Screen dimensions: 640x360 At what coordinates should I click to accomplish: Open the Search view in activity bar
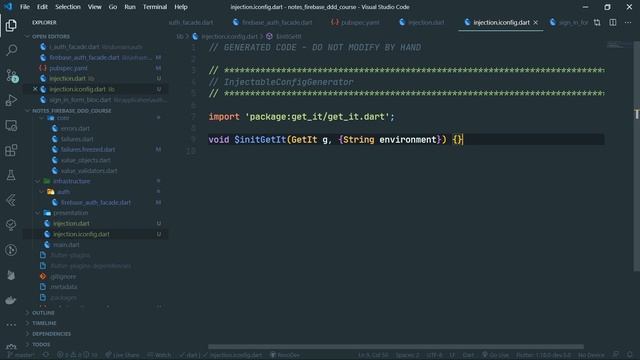coord(11,50)
